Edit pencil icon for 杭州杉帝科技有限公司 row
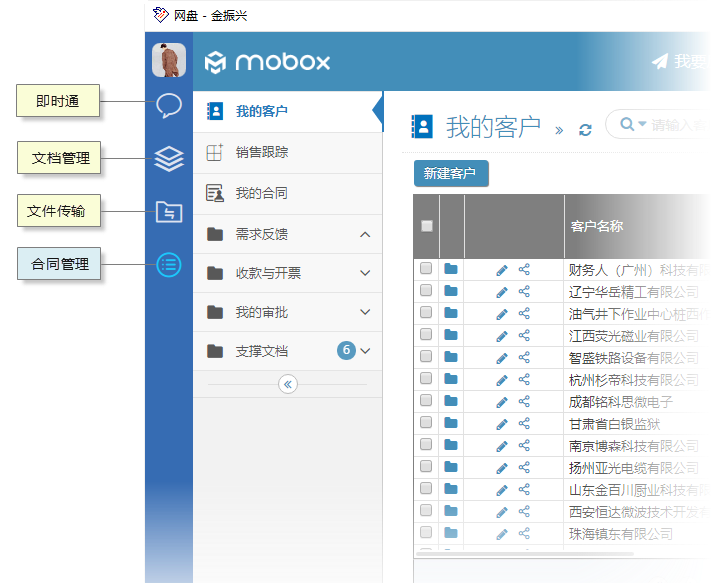 pos(502,380)
